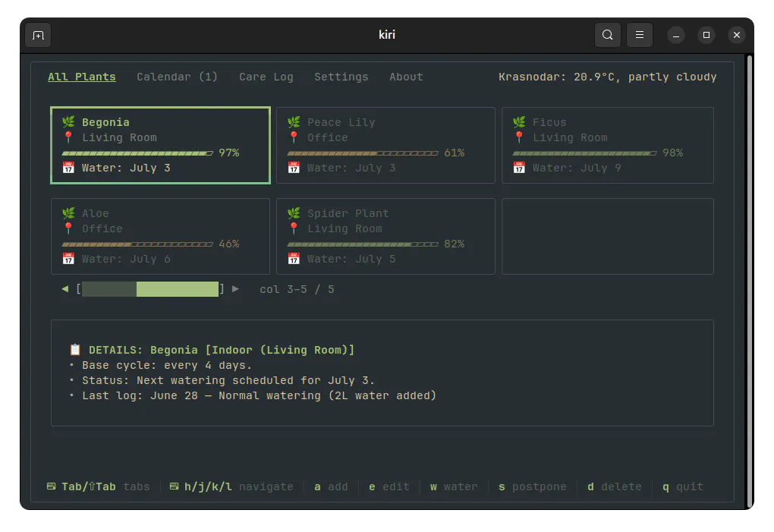The width and height of the screenshot is (774, 532).
Task: Open a new terminal tab
Action: click(38, 35)
